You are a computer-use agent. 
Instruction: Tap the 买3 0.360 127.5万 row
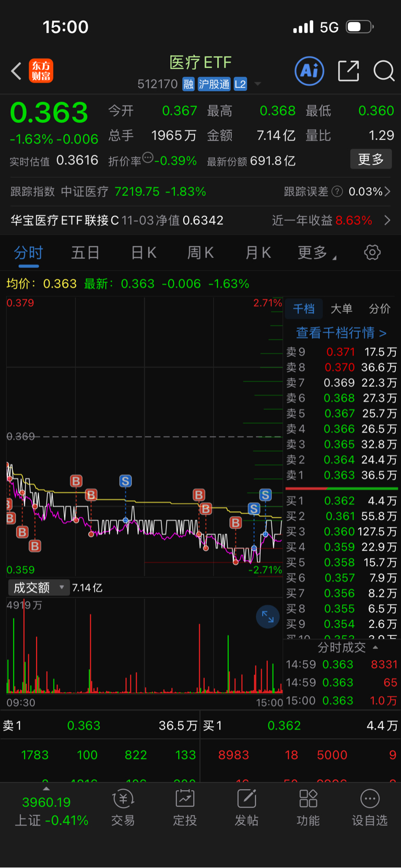341,532
